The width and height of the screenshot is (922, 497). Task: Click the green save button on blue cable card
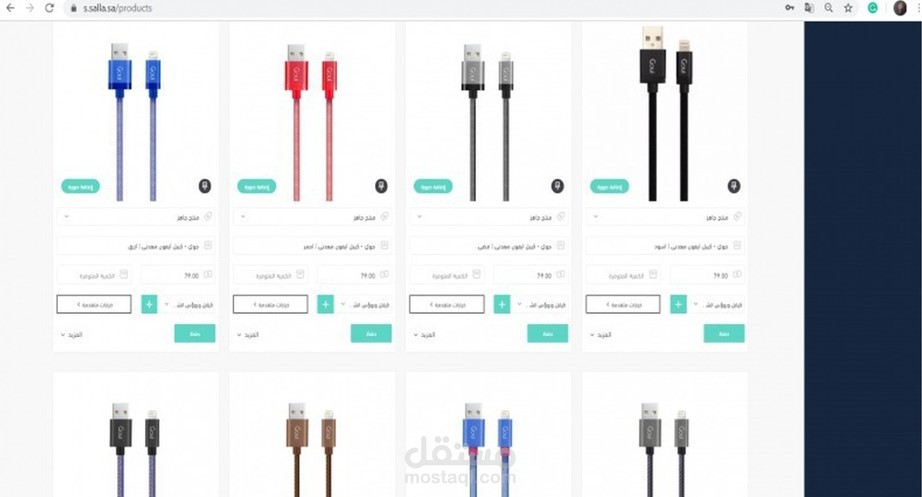coord(195,333)
